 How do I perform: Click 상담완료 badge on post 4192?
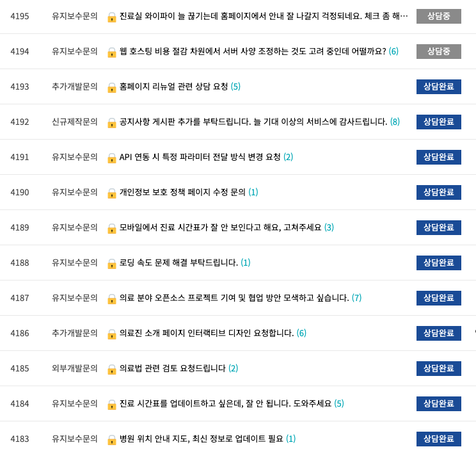pyautogui.click(x=439, y=122)
